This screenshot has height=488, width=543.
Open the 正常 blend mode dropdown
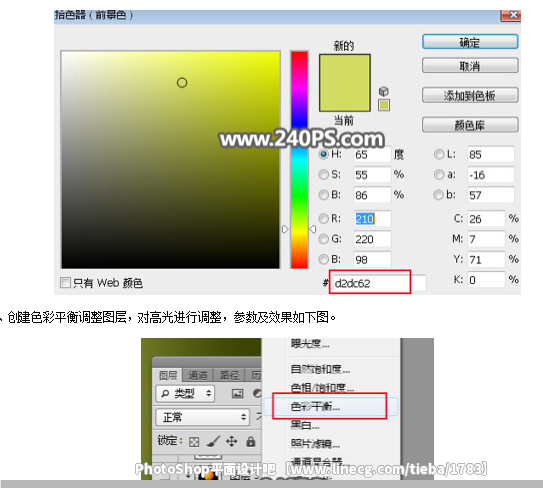[203, 417]
